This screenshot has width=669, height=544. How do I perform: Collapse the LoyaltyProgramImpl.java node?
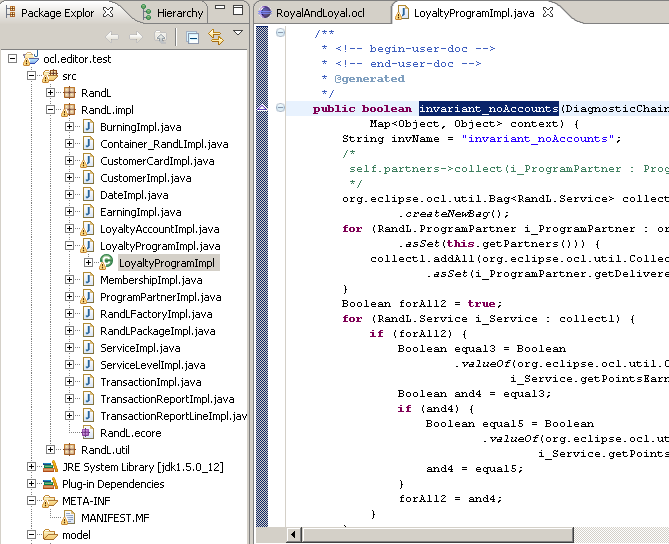69,246
